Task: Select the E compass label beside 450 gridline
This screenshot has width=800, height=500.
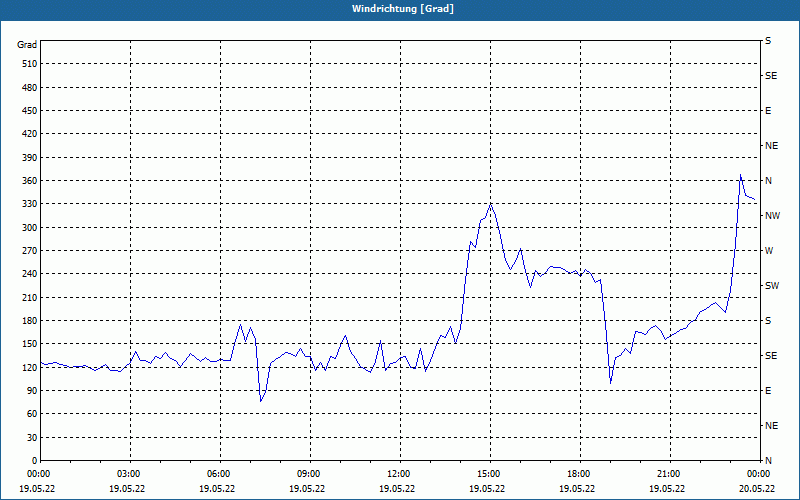Action: pos(768,111)
